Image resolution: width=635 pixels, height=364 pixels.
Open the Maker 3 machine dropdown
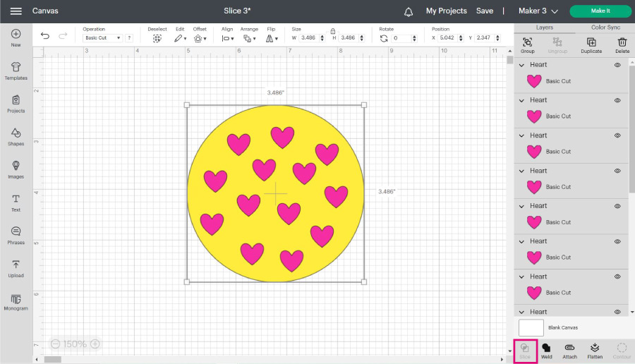click(x=538, y=11)
